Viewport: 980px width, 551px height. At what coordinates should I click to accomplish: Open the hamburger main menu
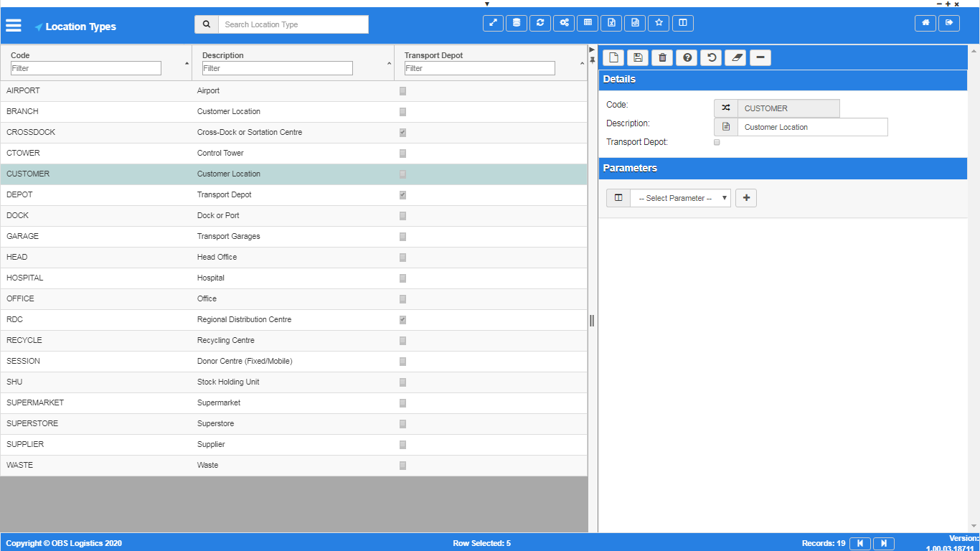(x=14, y=26)
